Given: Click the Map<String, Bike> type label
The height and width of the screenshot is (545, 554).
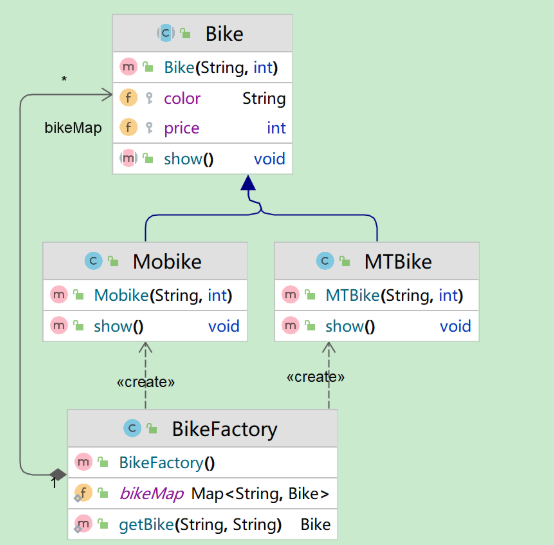Looking at the screenshot, I should coord(260,493).
